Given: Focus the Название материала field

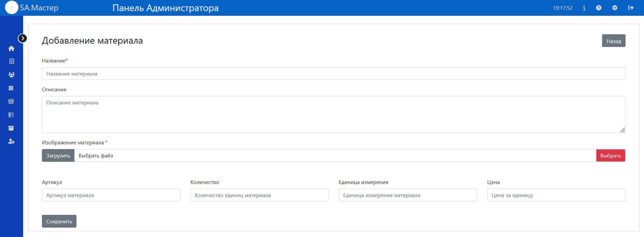Looking at the screenshot, I should [x=333, y=74].
